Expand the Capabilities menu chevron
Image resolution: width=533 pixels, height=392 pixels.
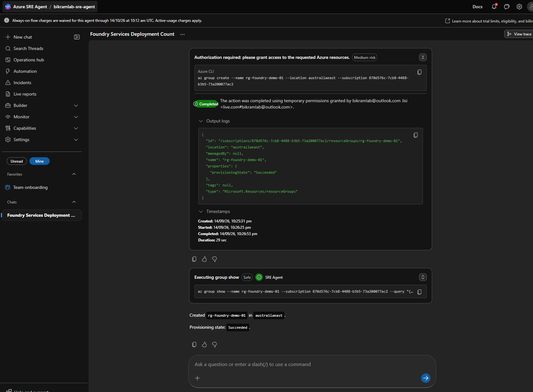point(76,128)
